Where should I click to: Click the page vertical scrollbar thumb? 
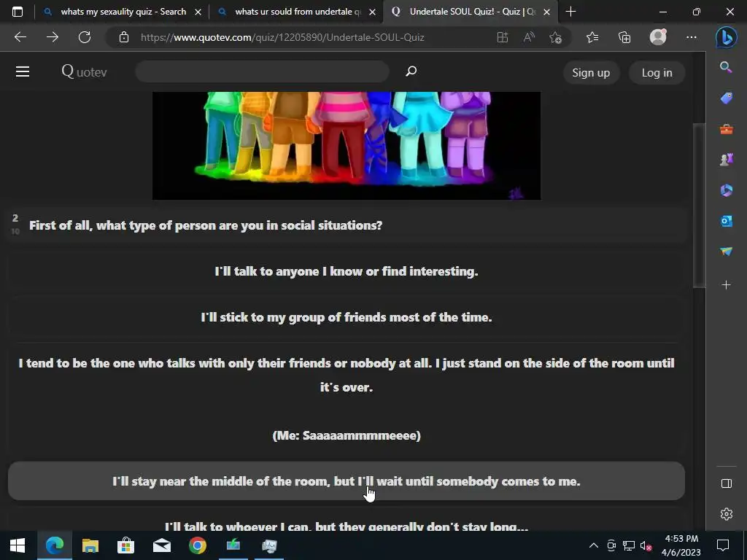click(x=699, y=205)
